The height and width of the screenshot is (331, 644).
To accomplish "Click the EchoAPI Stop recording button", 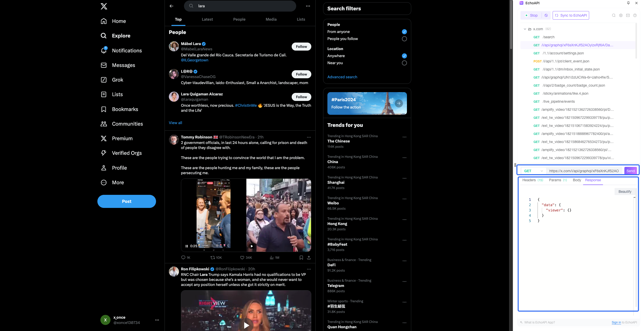I will point(531,15).
